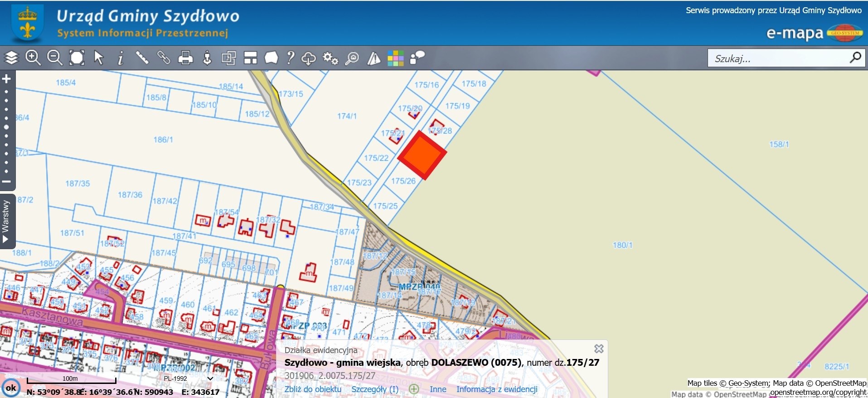Click the cloud download icon
Screen dimensions: 868x398
pyautogui.click(x=308, y=58)
